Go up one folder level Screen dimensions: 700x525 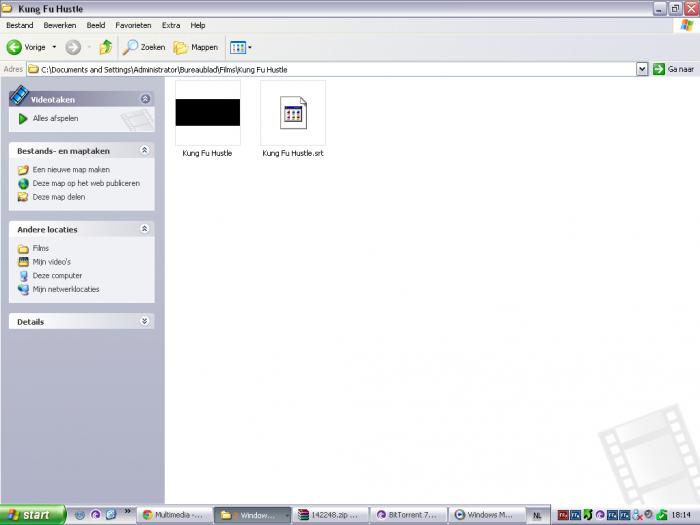click(106, 47)
